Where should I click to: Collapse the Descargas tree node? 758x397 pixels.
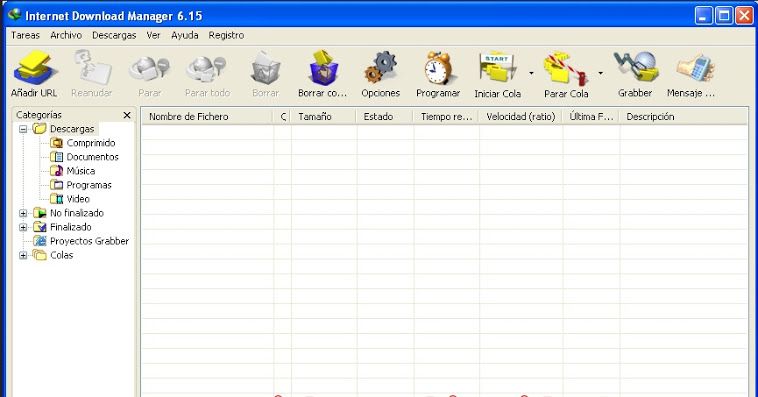[23, 129]
